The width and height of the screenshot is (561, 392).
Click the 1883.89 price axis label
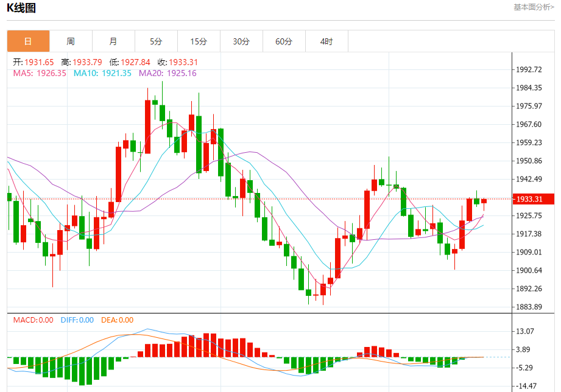click(529, 307)
